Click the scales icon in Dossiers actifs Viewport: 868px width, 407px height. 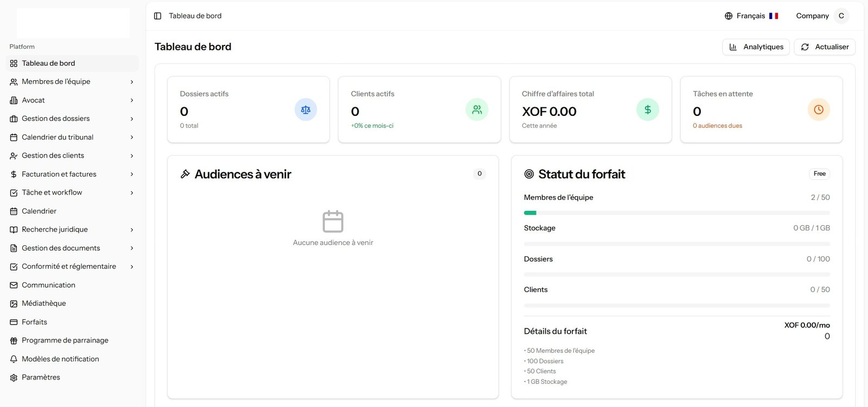[305, 109]
